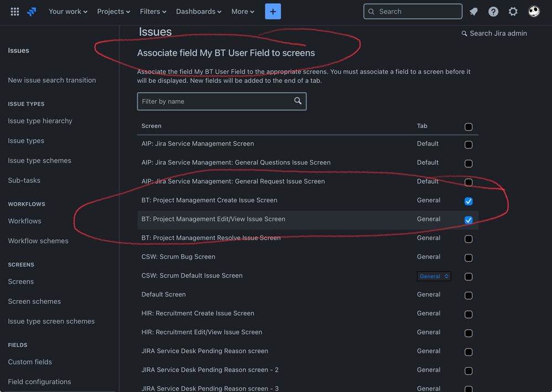Image resolution: width=552 pixels, height=392 pixels.
Task: Open the Your work menu
Action: point(68,12)
